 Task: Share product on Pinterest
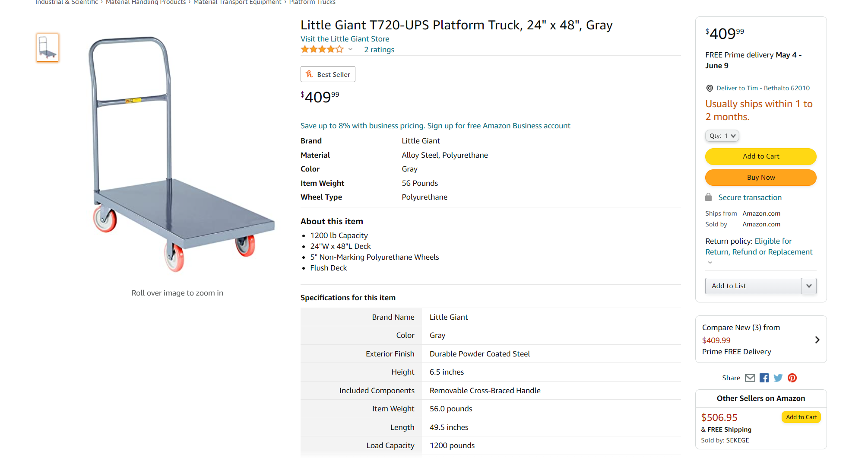pos(792,378)
